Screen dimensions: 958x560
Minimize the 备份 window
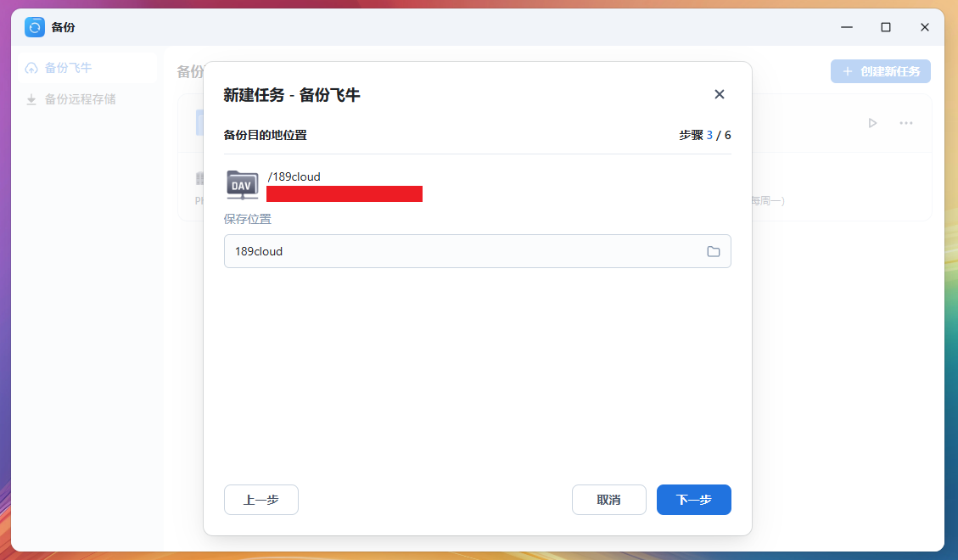click(x=846, y=27)
